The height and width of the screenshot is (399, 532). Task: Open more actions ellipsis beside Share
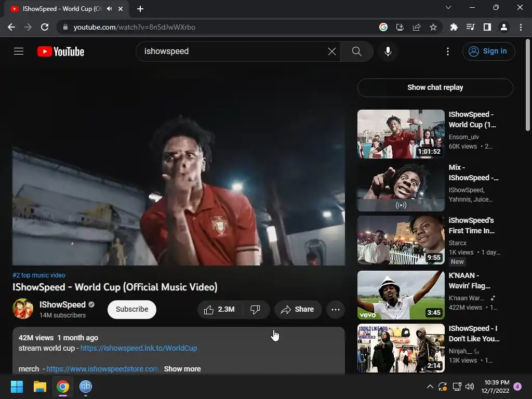pyautogui.click(x=335, y=309)
